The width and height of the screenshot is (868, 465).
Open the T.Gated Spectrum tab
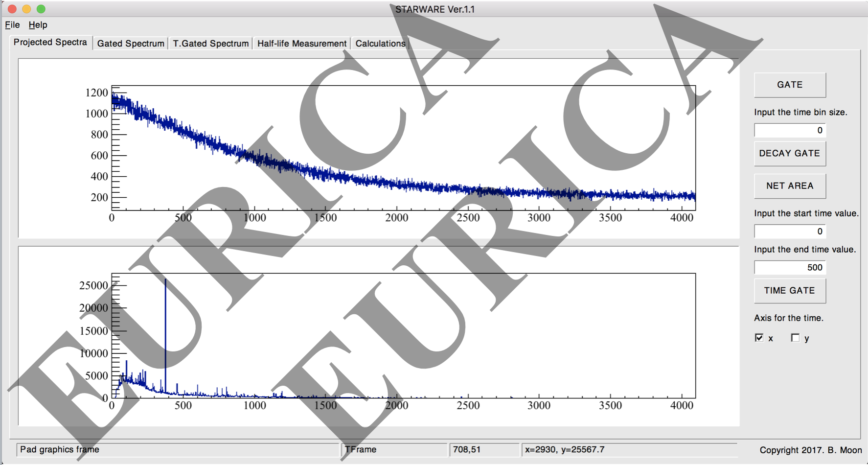point(211,44)
